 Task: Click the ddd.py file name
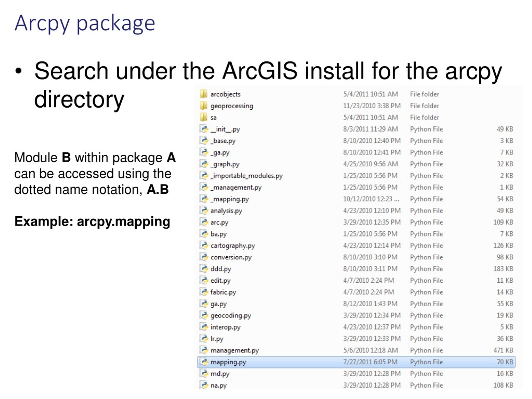point(220,269)
